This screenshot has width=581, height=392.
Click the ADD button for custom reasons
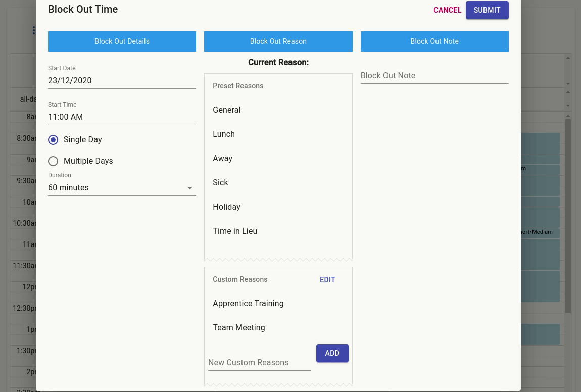click(x=332, y=353)
